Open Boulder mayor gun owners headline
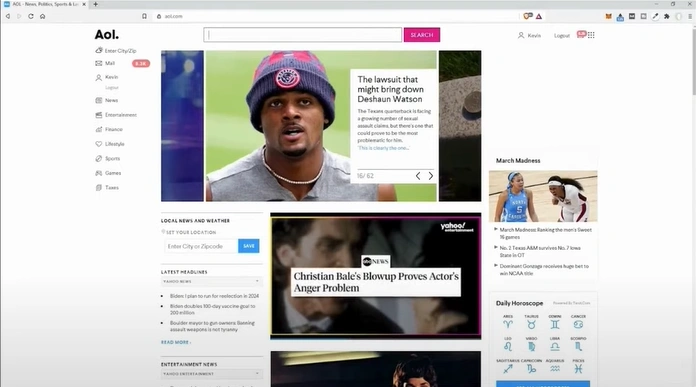This screenshot has height=387, width=696. coord(212,326)
